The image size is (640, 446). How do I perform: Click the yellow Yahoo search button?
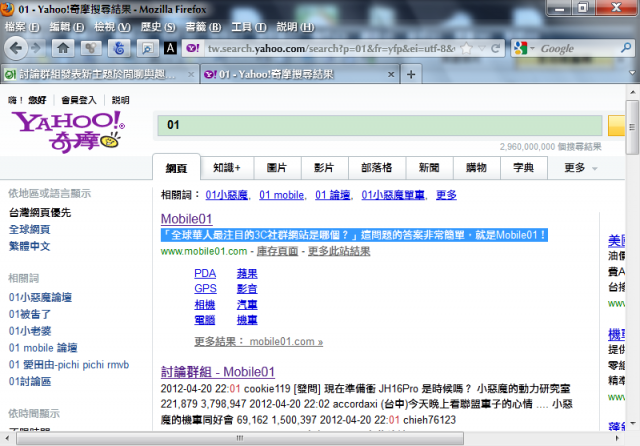pyautogui.click(x=616, y=125)
